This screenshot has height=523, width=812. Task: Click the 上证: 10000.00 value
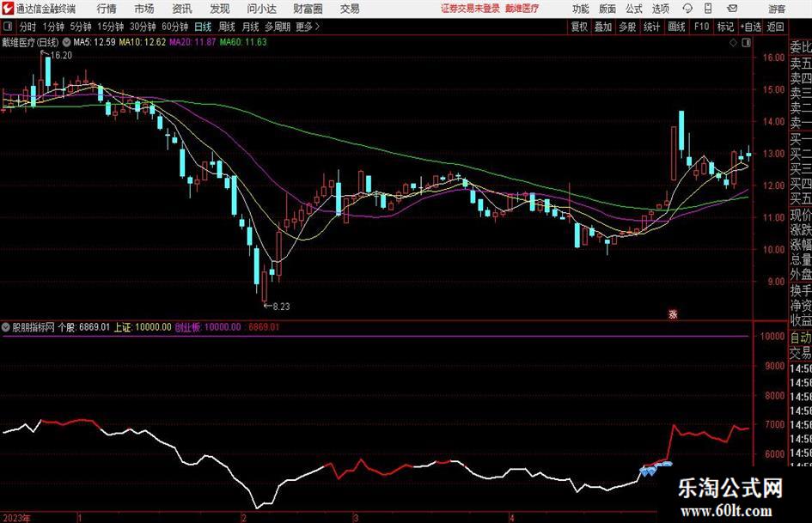[143, 327]
